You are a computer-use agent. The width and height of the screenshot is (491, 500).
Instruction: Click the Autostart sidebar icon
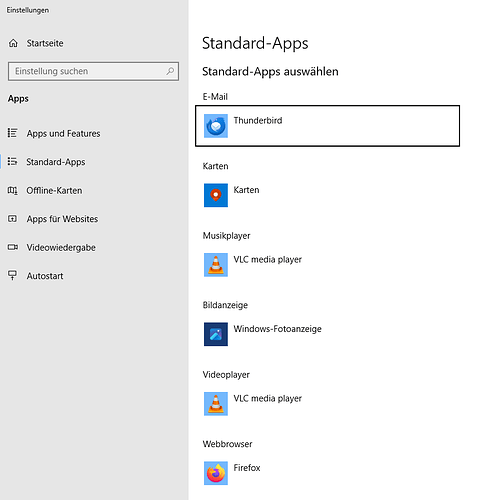[x=12, y=275]
